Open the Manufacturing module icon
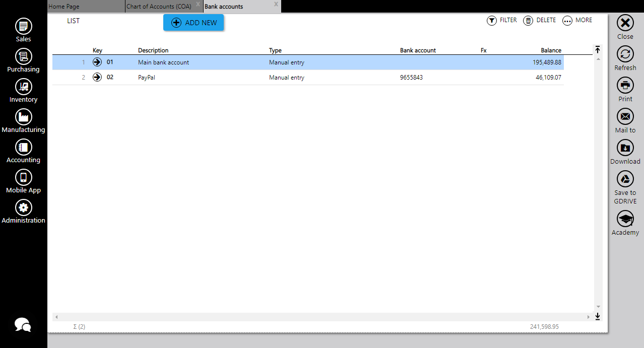 24,117
